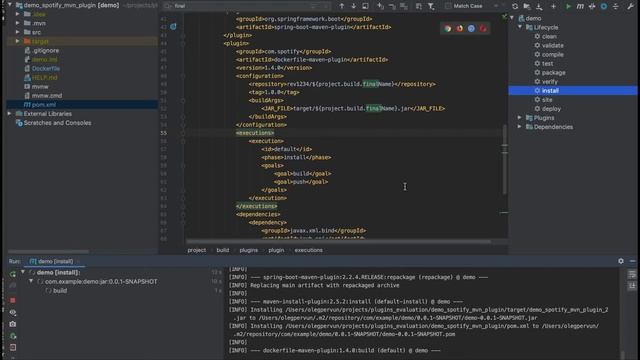
Task: Select the validate lifecycle phase
Action: click(553, 45)
